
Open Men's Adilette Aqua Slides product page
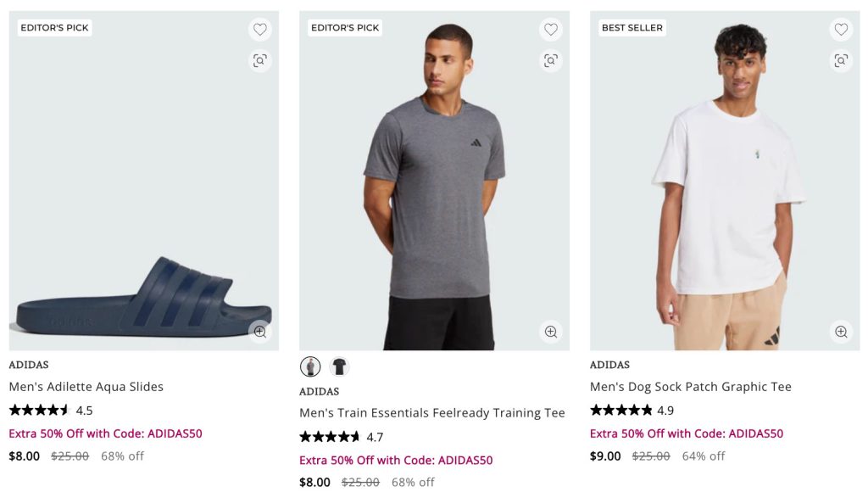point(86,387)
